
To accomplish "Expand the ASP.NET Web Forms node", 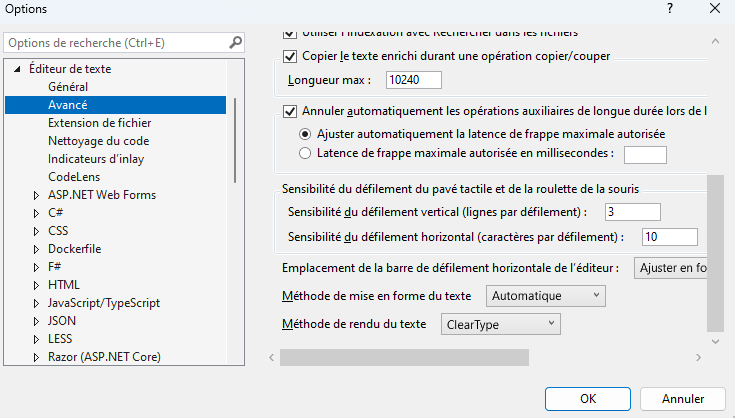I will point(37,195).
